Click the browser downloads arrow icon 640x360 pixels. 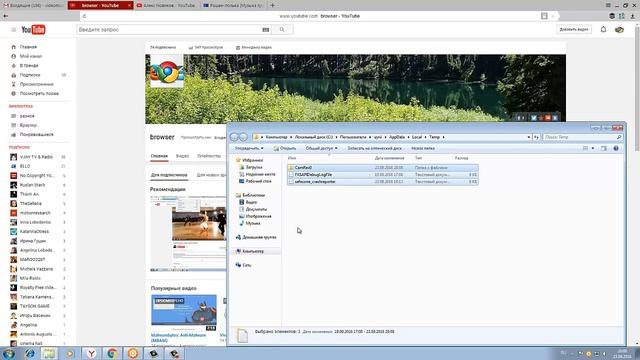click(633, 16)
